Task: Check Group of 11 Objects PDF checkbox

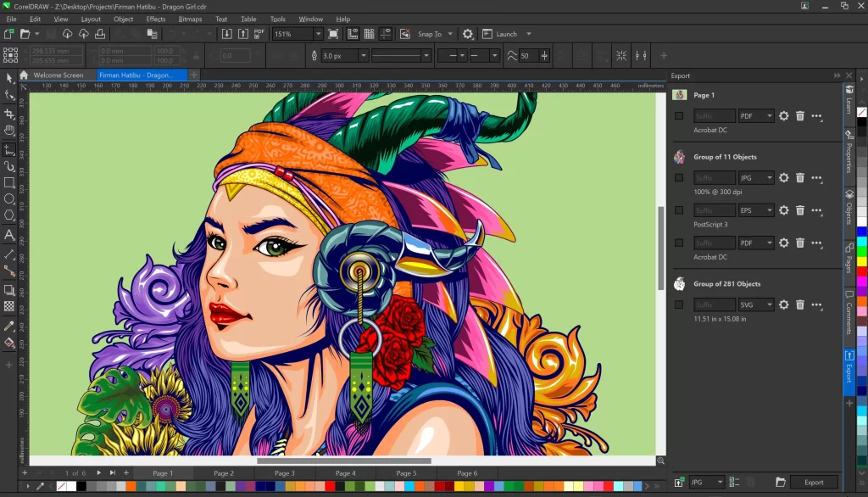Action: pos(679,243)
